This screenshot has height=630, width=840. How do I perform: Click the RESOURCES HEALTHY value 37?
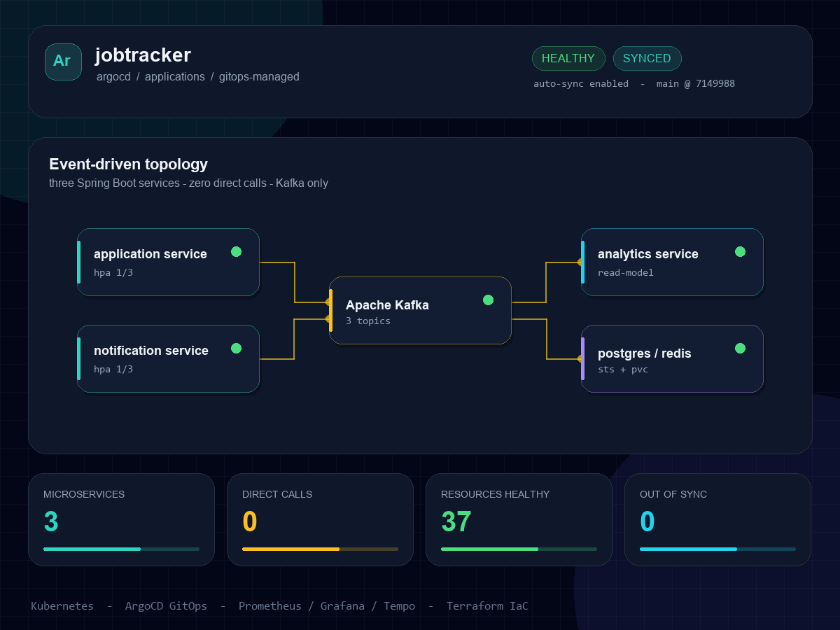pos(456,522)
